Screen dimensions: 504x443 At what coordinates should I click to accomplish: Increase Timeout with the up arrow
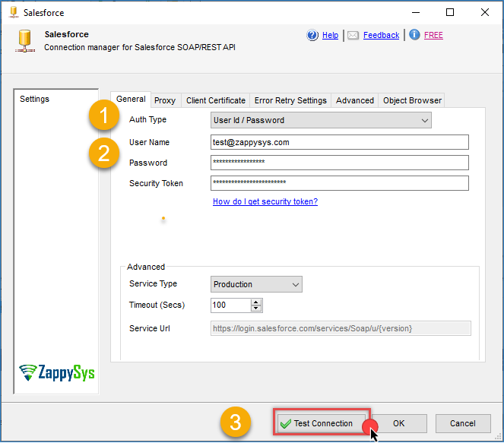pos(256,302)
